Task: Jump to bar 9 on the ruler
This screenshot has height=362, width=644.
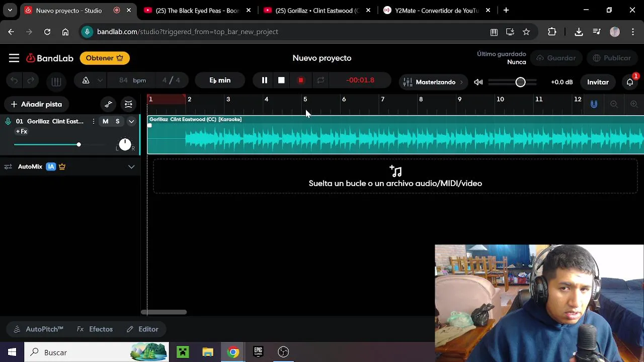Action: coord(459,99)
